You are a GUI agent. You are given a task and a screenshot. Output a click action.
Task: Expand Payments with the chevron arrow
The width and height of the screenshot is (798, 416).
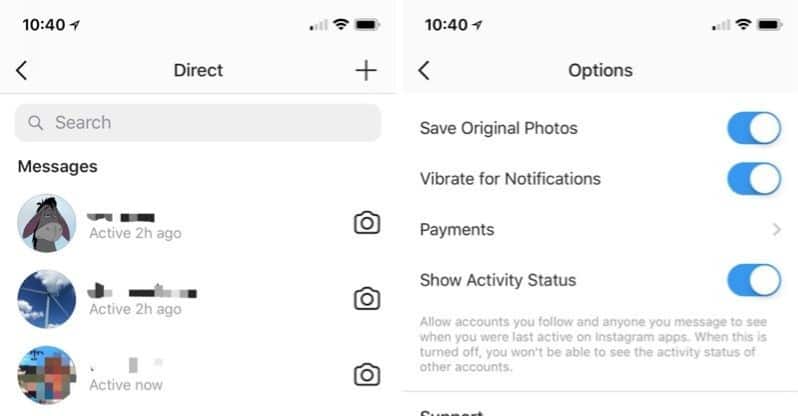776,230
